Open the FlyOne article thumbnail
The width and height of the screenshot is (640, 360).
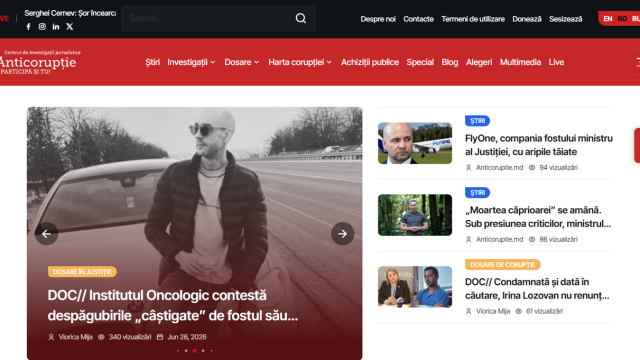click(x=415, y=143)
